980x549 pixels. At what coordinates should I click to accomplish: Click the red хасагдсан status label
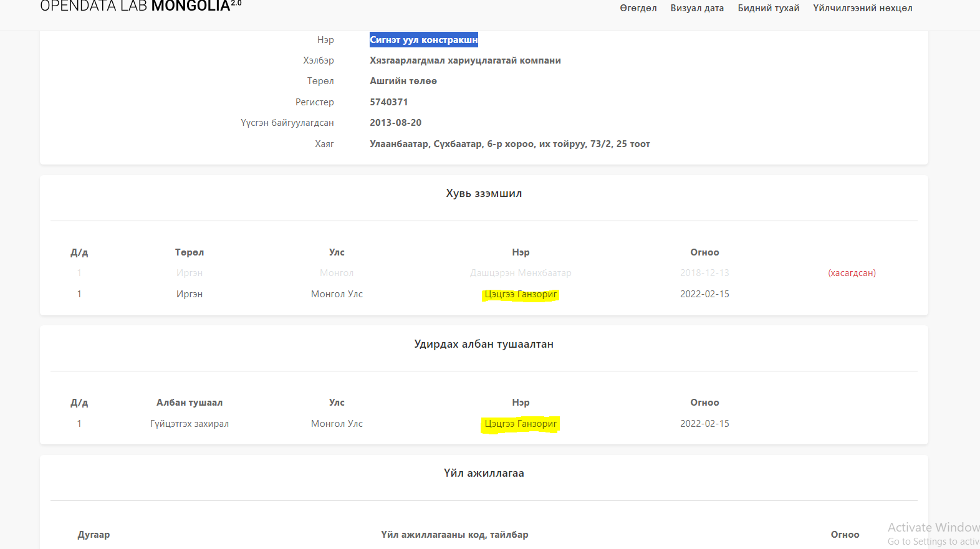click(852, 273)
